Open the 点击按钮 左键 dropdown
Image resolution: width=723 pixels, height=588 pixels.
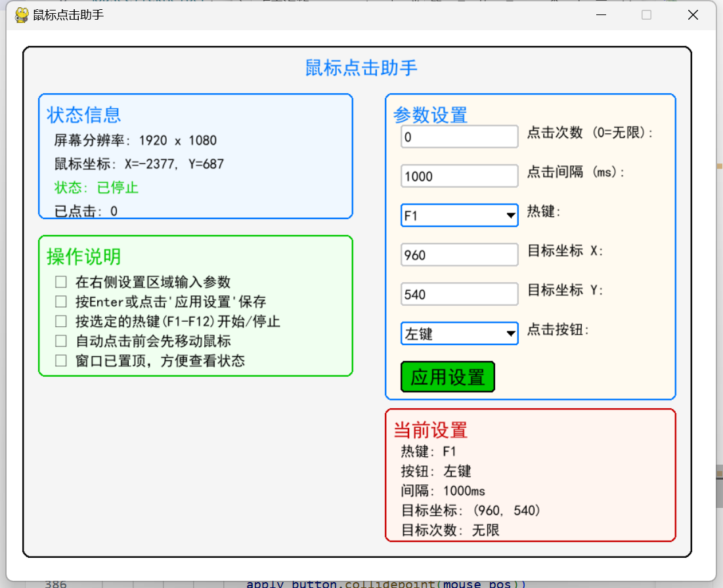pos(459,333)
